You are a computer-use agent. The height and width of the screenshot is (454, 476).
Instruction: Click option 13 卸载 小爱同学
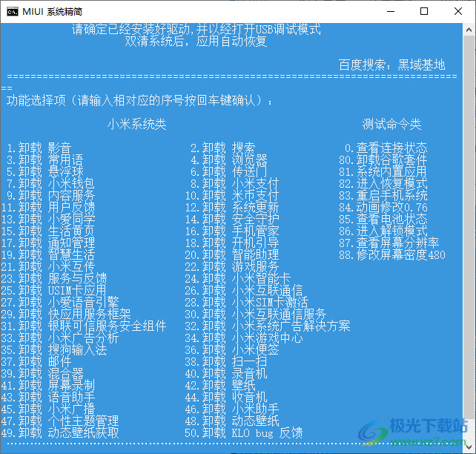[48, 220]
